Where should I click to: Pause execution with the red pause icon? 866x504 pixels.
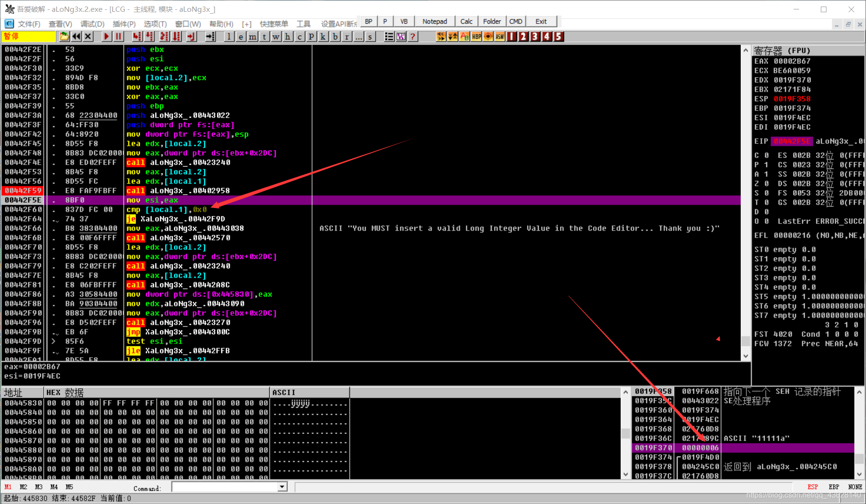(x=118, y=36)
